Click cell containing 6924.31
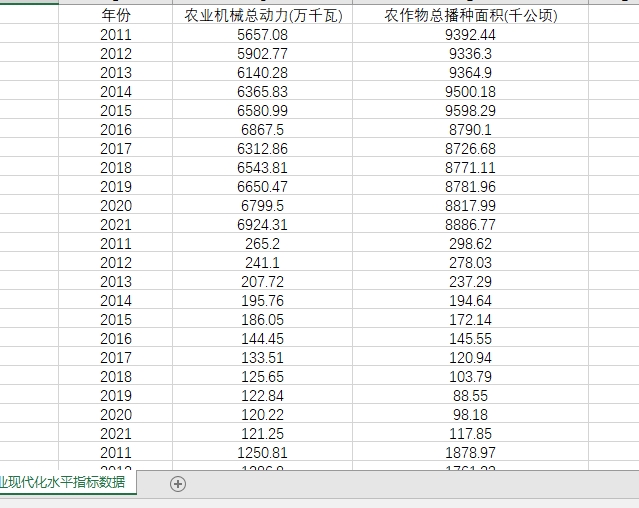Image resolution: width=639 pixels, height=508 pixels. tap(262, 224)
